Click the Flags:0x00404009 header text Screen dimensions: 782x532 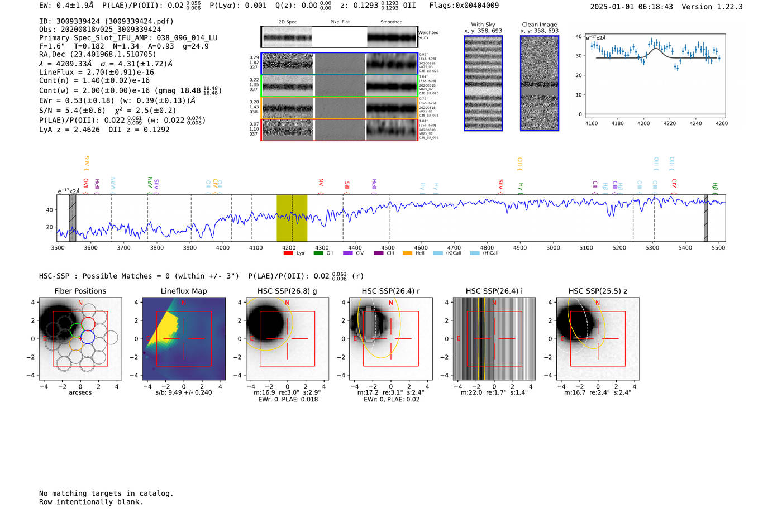pyautogui.click(x=464, y=6)
